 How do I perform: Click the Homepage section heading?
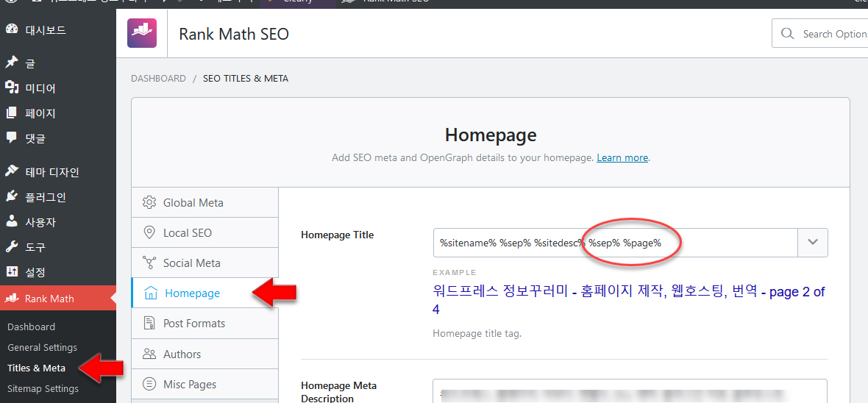pos(491,135)
